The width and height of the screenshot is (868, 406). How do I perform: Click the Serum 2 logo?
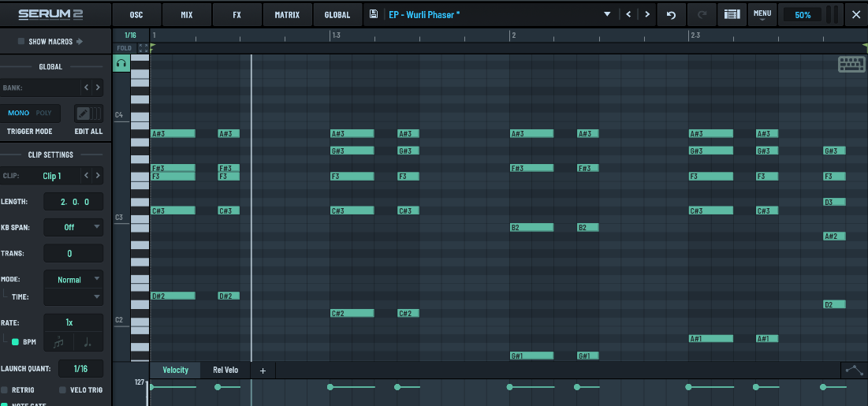[50, 14]
